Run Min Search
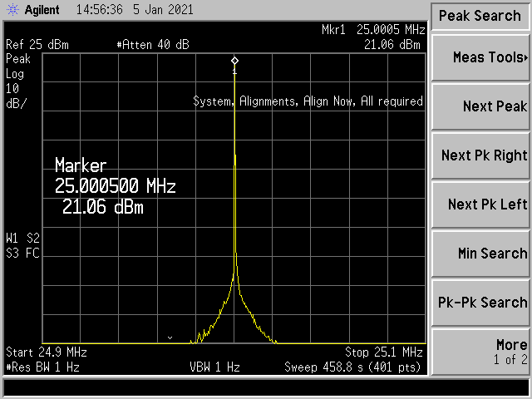 coord(480,254)
